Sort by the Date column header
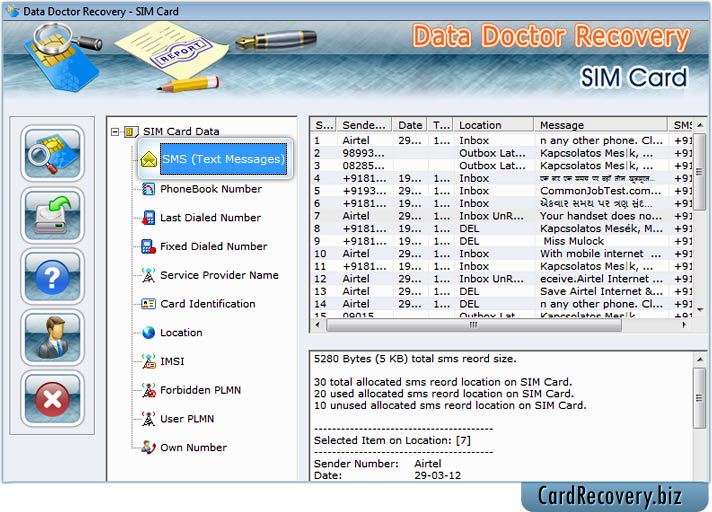This screenshot has width=712, height=512. [410, 125]
